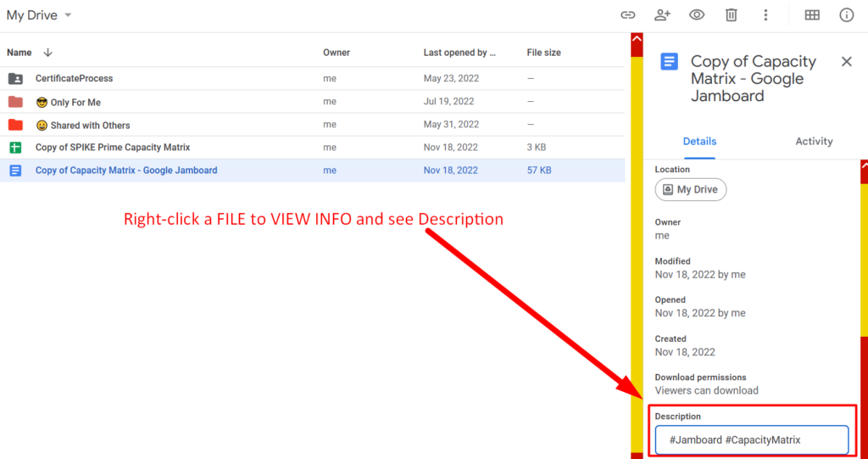Select Copy of SPIKE Prime Capacity Matrix
This screenshot has width=868, height=459.
click(313, 148)
